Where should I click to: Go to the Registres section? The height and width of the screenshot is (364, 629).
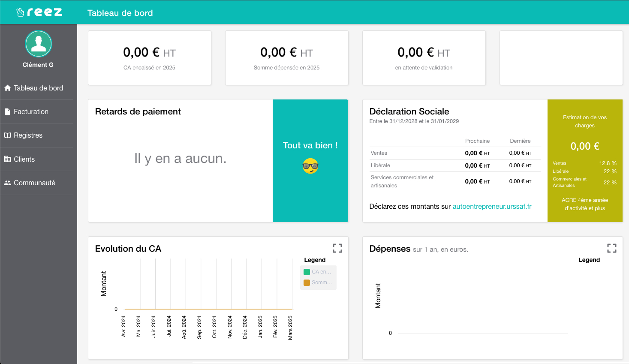pyautogui.click(x=28, y=135)
